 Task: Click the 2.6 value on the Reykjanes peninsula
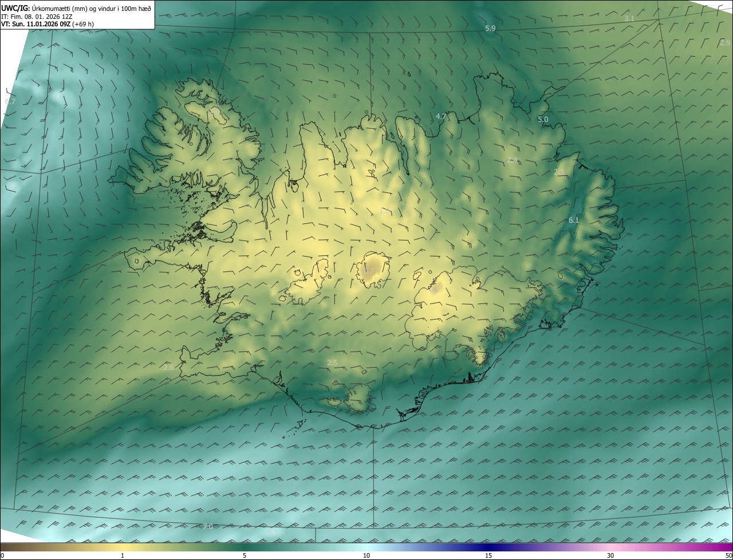click(168, 367)
